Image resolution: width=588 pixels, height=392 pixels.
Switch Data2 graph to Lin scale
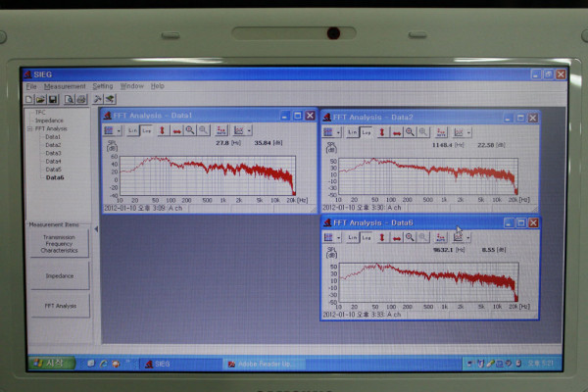click(353, 132)
